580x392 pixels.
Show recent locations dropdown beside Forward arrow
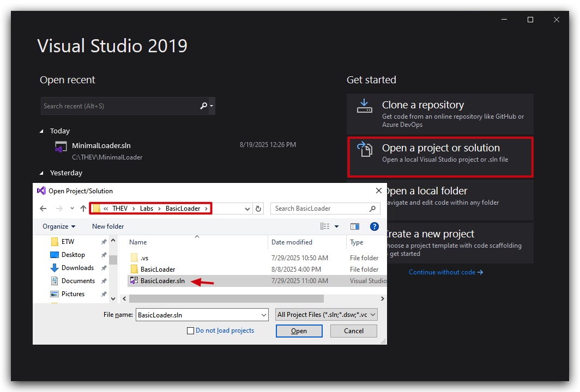point(72,209)
